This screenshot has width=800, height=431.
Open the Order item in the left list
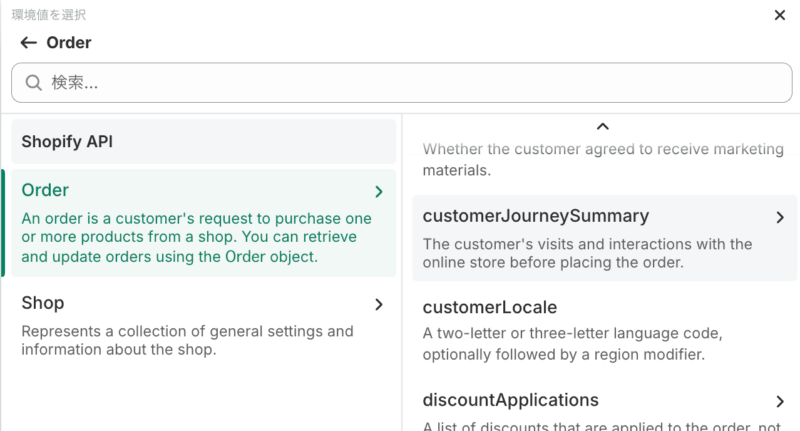(x=204, y=223)
